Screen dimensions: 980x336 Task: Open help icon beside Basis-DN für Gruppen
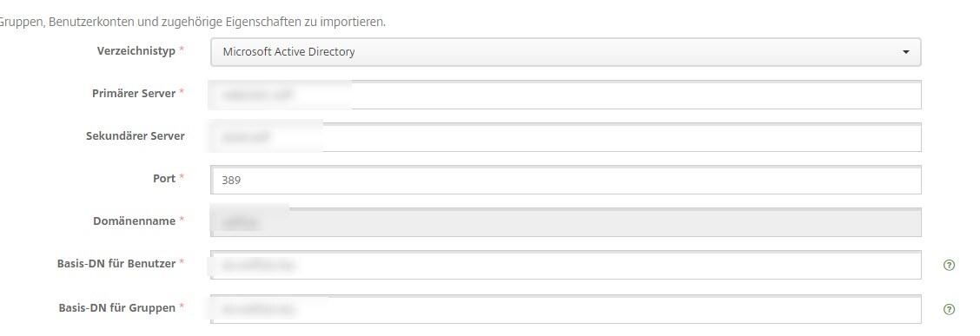tap(949, 309)
